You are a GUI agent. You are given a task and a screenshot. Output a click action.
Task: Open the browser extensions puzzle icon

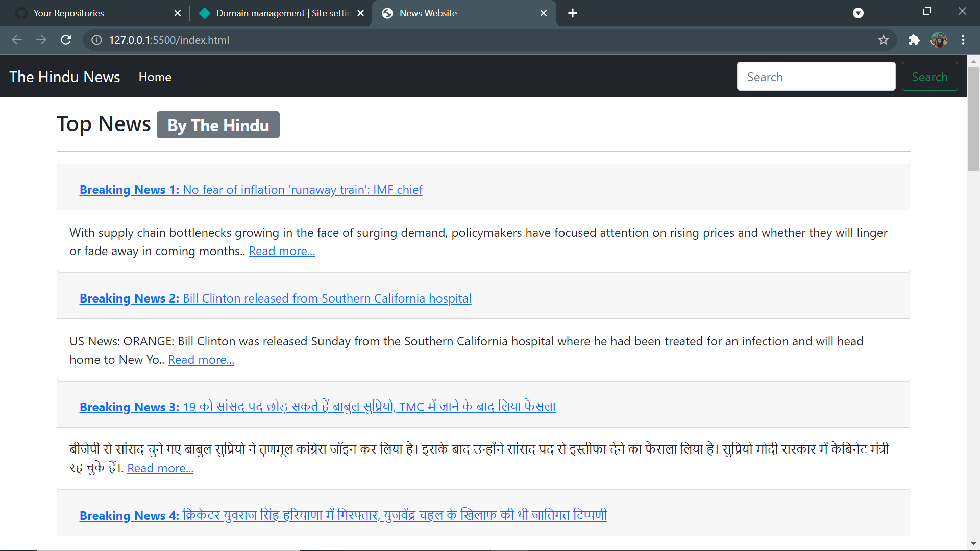click(x=914, y=40)
